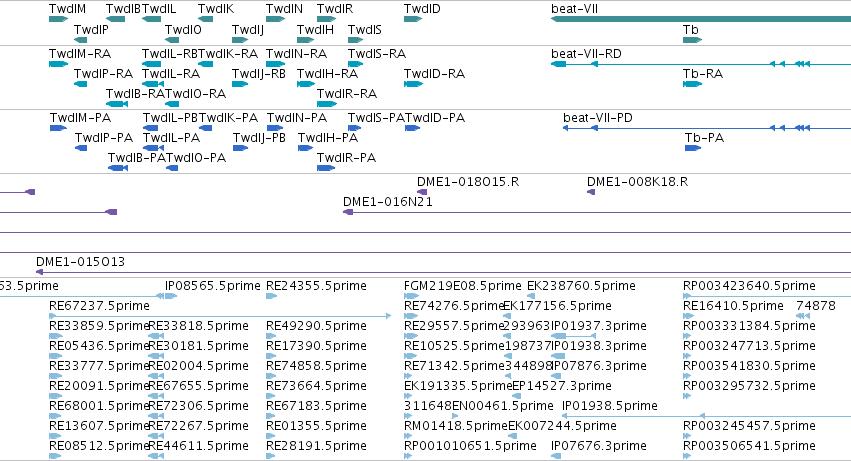Select the DME1-015O13 clone
The image size is (851, 461).
[443, 273]
